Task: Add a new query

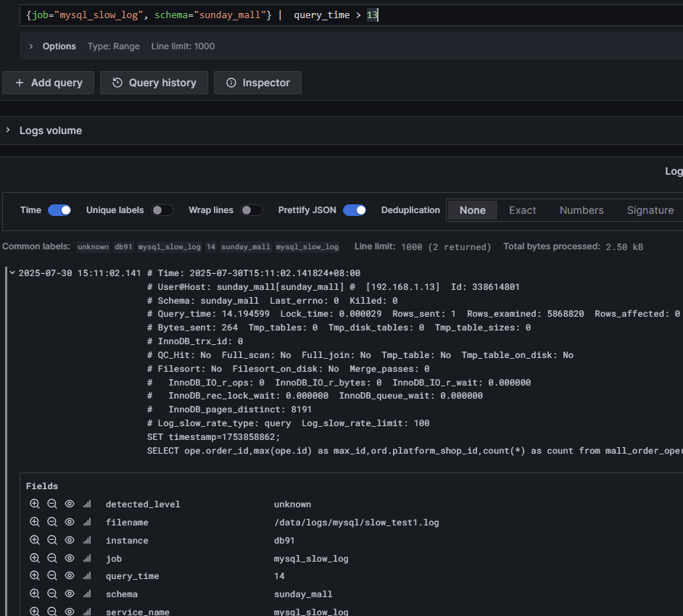Action: point(49,83)
